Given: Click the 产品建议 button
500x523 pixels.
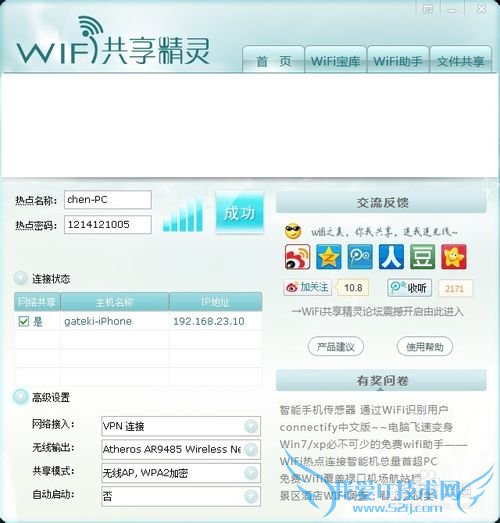Looking at the screenshot, I should (x=336, y=347).
